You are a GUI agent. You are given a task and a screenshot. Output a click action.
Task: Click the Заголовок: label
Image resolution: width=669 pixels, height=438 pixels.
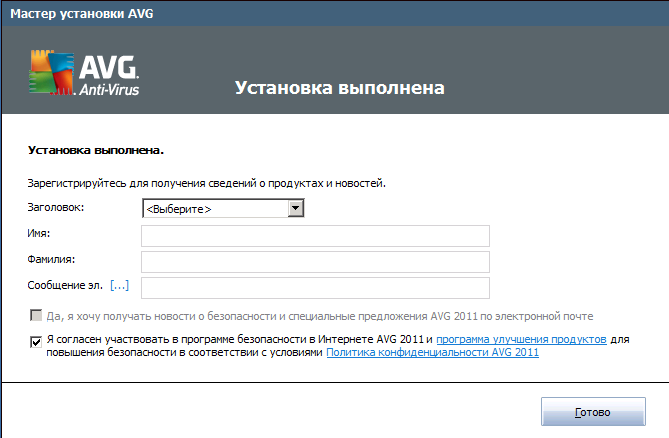pos(56,208)
